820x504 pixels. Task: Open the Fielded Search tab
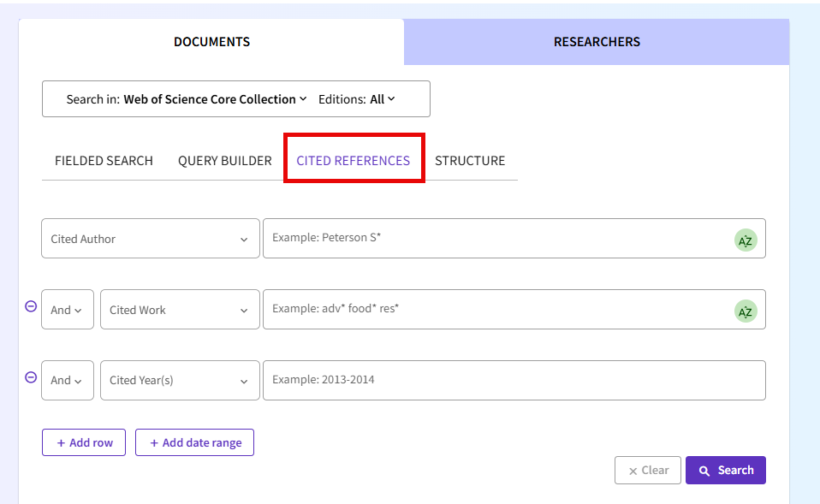(x=104, y=161)
